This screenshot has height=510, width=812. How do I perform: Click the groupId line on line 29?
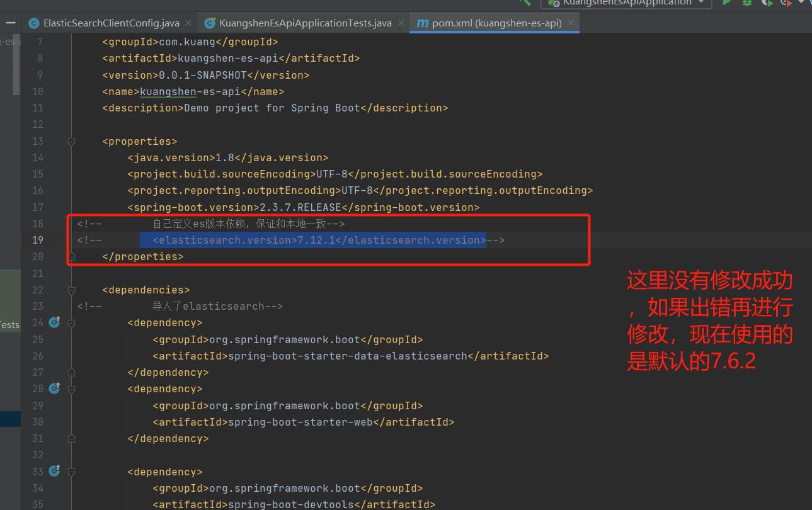[x=287, y=405]
